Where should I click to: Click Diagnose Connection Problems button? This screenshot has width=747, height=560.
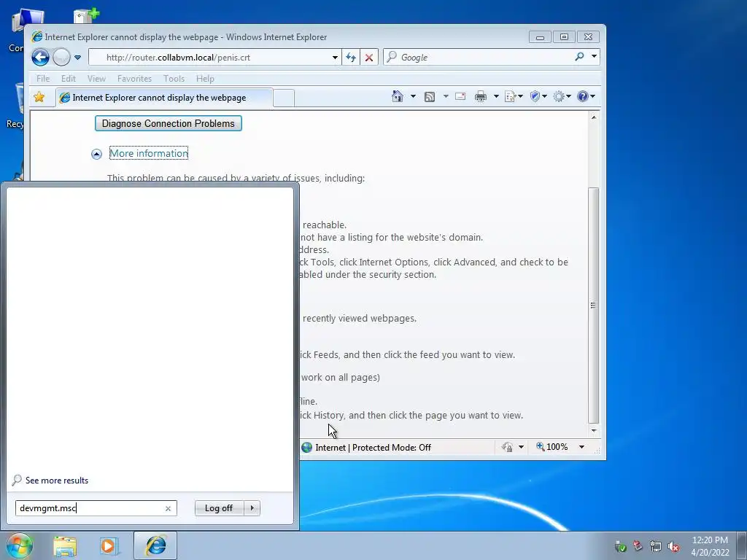169,123
